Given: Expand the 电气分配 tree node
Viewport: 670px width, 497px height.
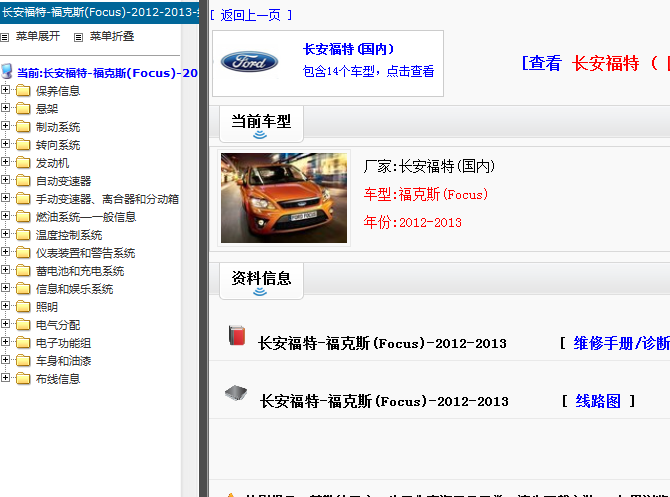Looking at the screenshot, I should pyautogui.click(x=5, y=324).
